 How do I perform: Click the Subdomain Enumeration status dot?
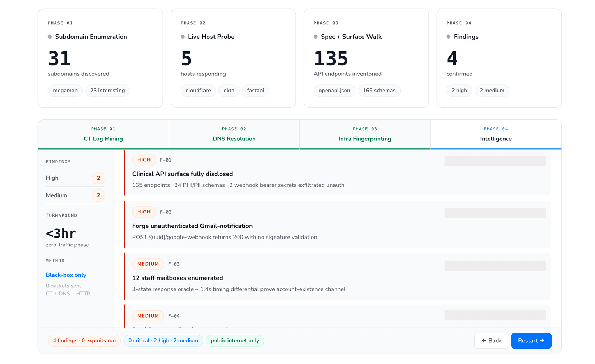pyautogui.click(x=50, y=37)
